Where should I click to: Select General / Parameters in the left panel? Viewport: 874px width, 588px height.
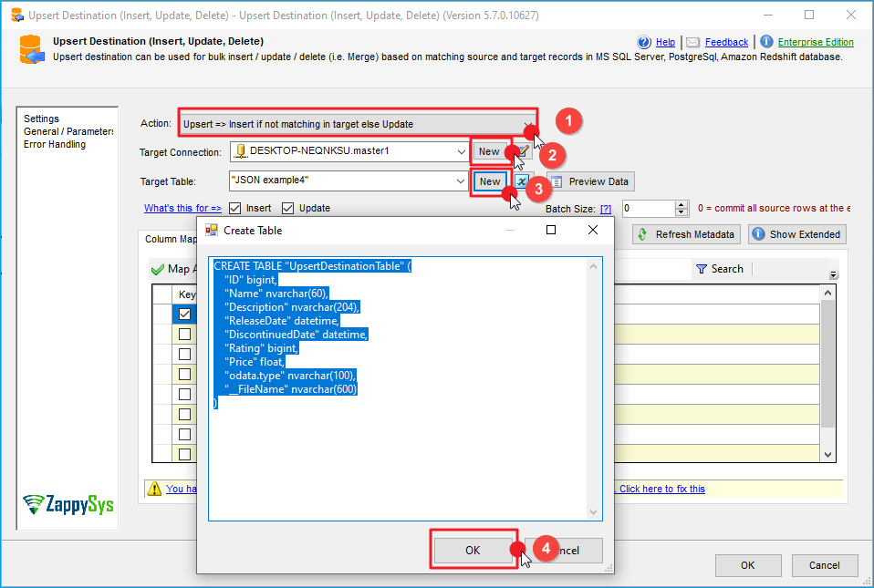(x=68, y=131)
